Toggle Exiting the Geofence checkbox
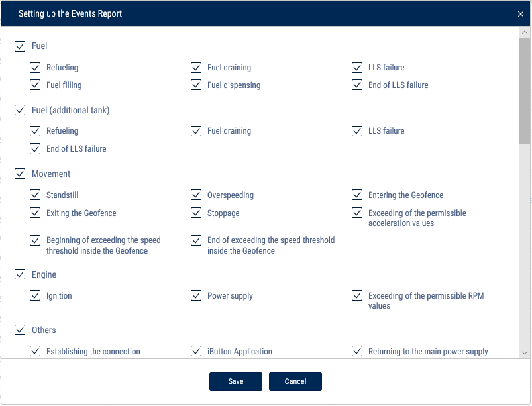This screenshot has height=406, width=532. 35,213
